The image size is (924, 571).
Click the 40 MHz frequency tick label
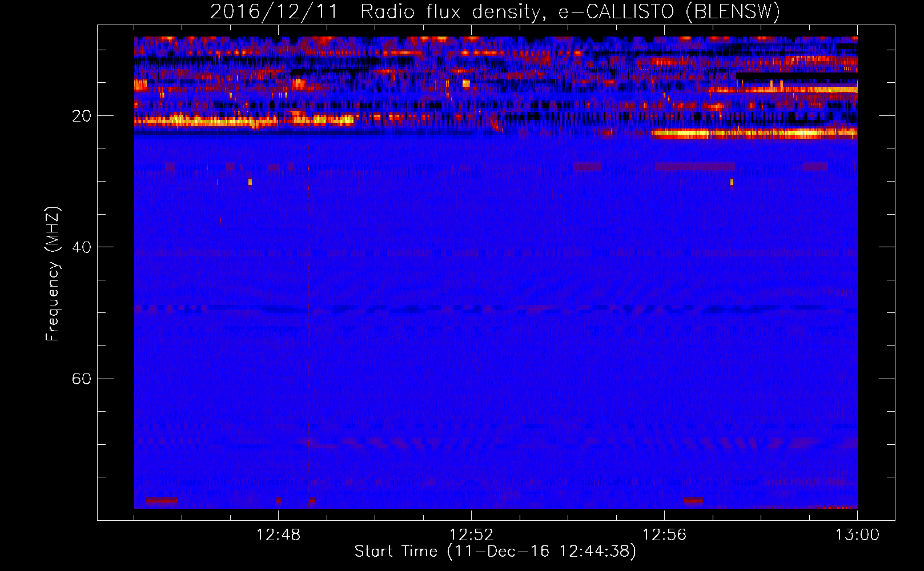click(x=82, y=247)
